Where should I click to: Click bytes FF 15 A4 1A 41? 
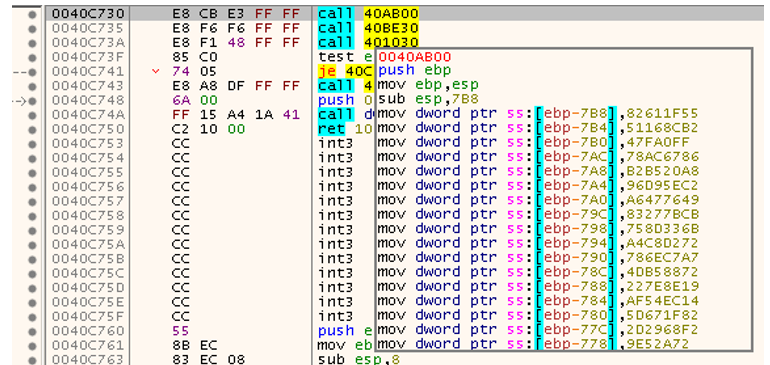tap(236, 115)
